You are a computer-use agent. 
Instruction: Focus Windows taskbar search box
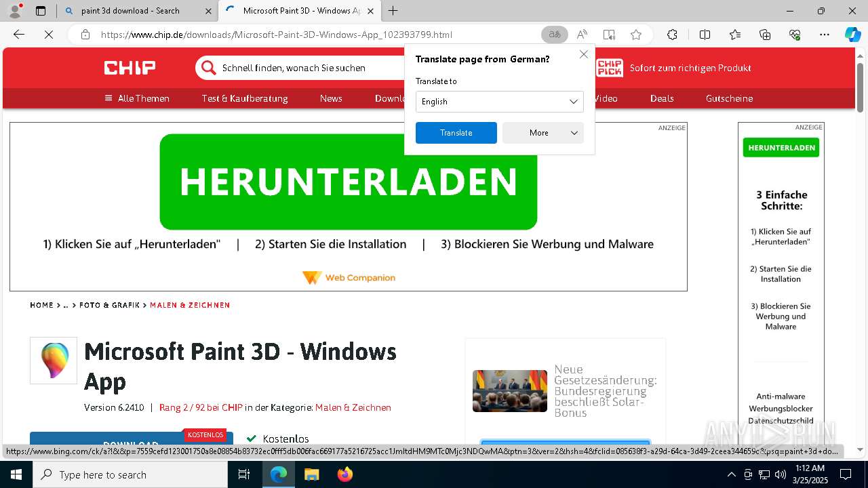130,474
